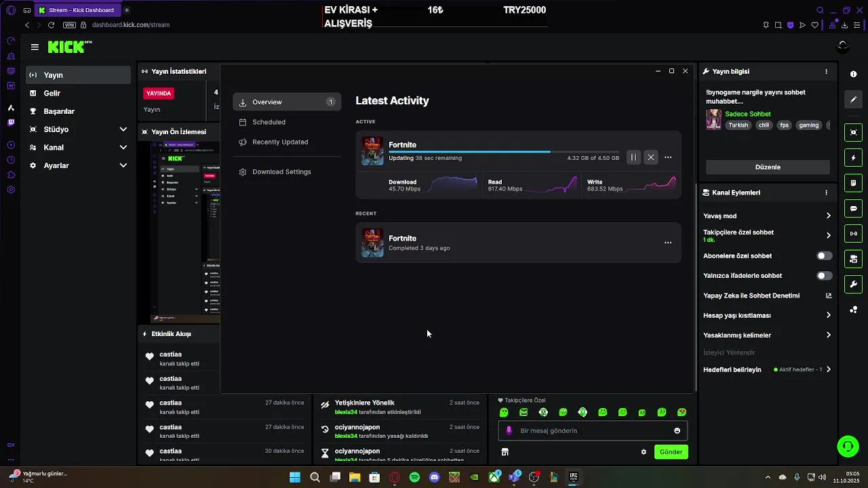Click the Kick logo
This screenshot has width=868, height=488.
70,47
